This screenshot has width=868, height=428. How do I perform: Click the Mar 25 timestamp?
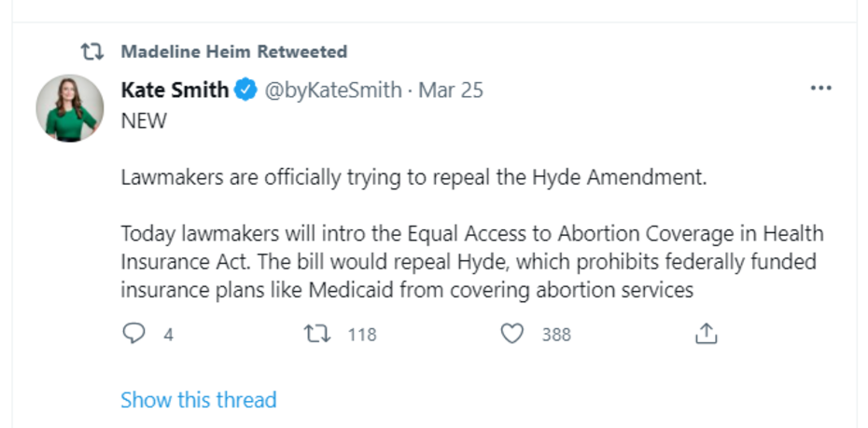tap(451, 90)
